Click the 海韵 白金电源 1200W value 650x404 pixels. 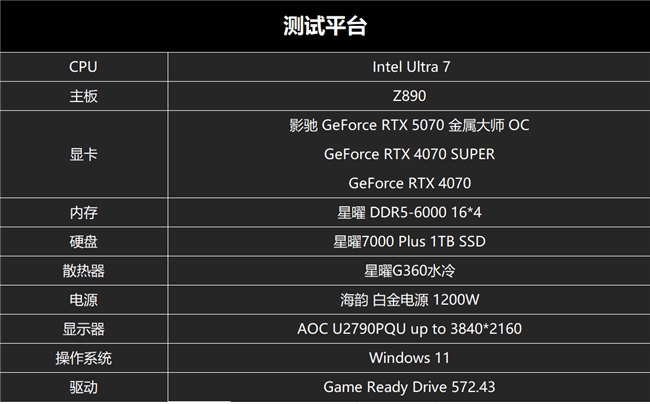[409, 300]
